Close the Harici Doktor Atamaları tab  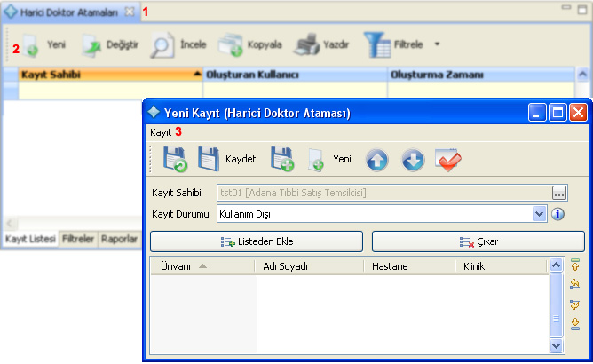coord(129,12)
